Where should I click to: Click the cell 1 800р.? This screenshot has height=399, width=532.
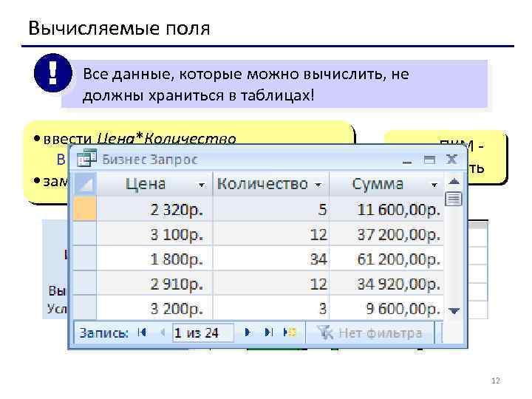154,259
